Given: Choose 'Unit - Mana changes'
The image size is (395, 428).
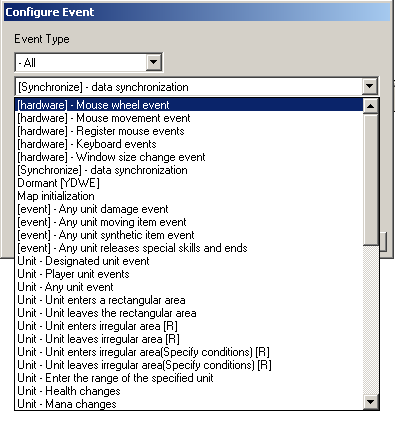Looking at the screenshot, I should (x=189, y=403).
